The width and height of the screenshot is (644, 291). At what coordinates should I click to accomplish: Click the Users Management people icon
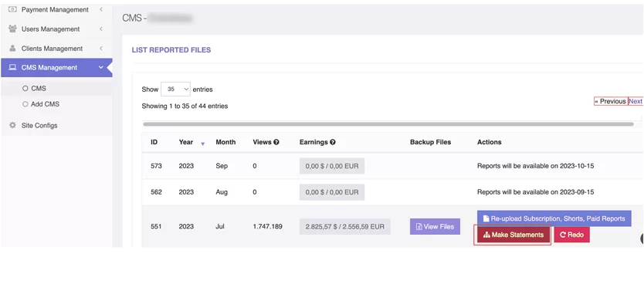pyautogui.click(x=12, y=29)
